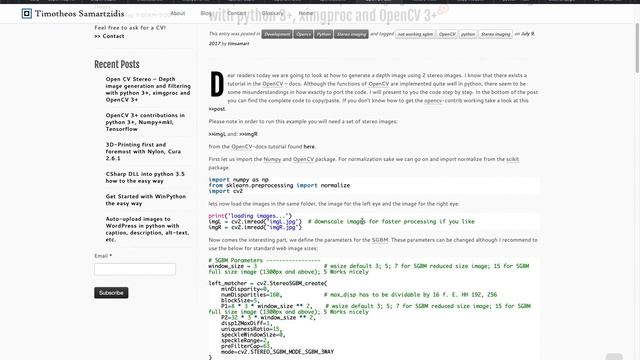Open the Blog menu item
640x360 pixels.
(x=206, y=13)
